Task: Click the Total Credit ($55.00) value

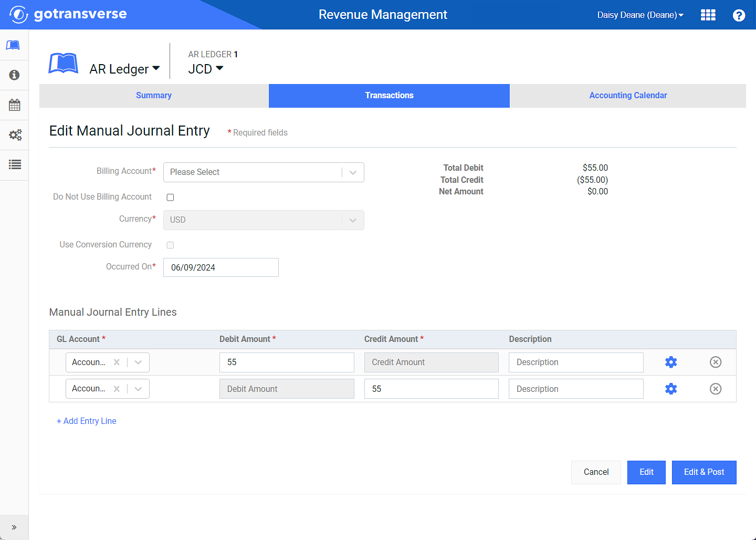Action: (592, 180)
